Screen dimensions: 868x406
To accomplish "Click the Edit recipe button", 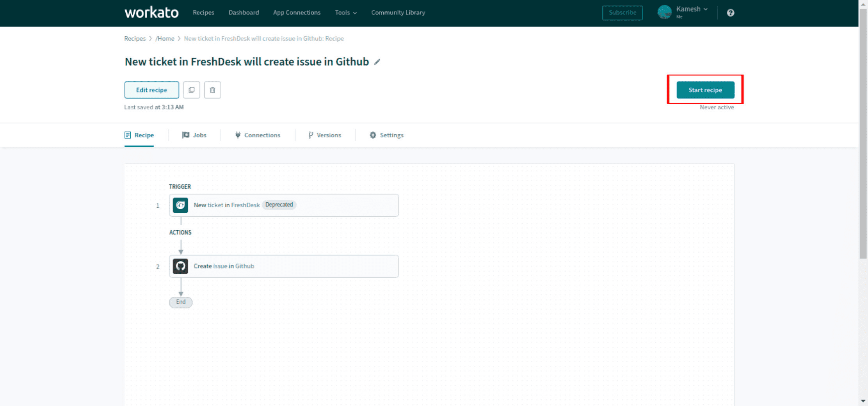I will click(151, 90).
